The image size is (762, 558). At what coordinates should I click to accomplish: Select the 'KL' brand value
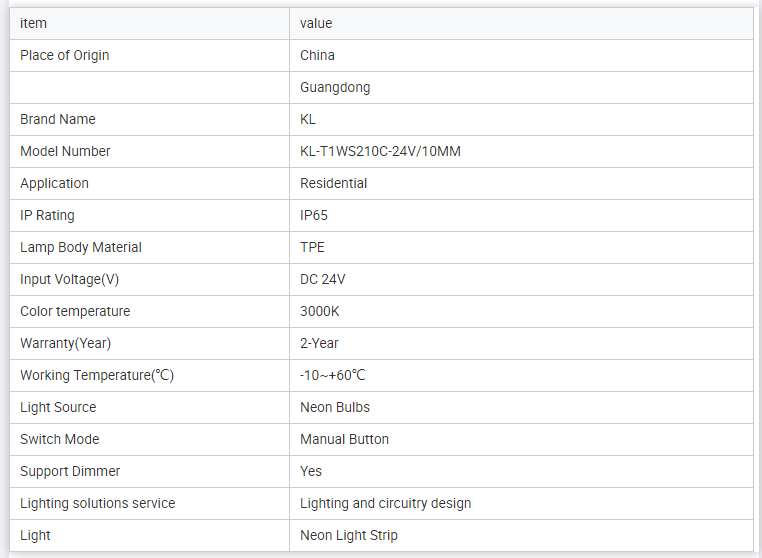308,119
